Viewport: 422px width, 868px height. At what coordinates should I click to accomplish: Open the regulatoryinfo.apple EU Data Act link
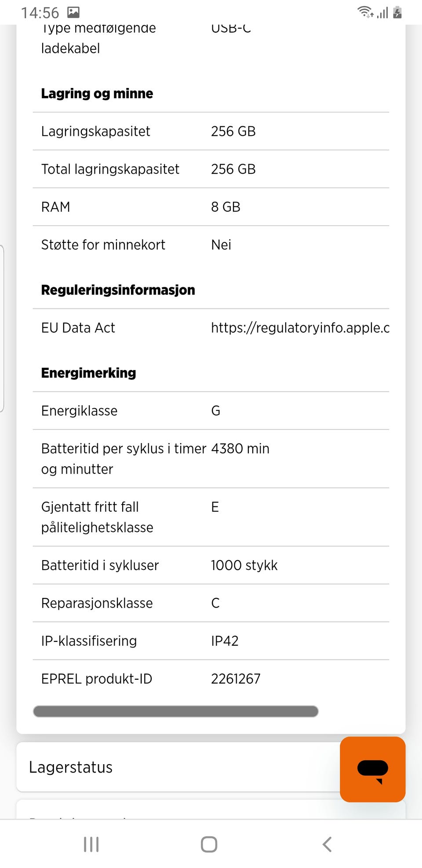[x=300, y=328]
